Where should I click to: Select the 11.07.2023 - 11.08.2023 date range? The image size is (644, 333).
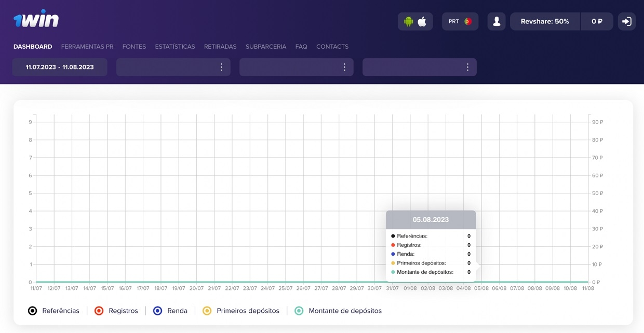(x=60, y=67)
